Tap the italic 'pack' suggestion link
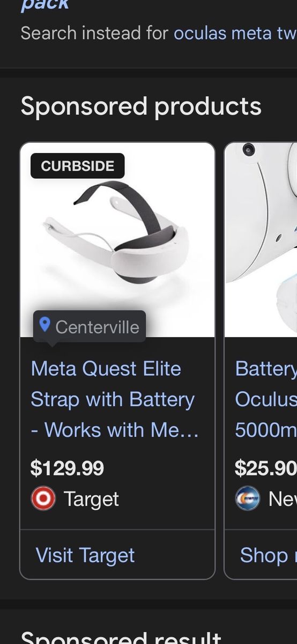This screenshot has height=644, width=297. [x=45, y=5]
